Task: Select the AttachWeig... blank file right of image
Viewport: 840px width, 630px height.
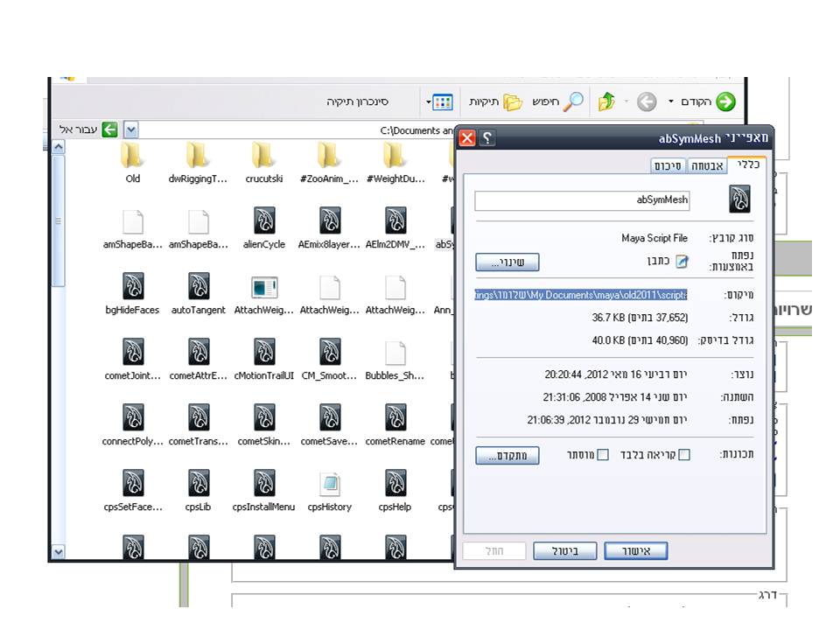Action: [330, 287]
